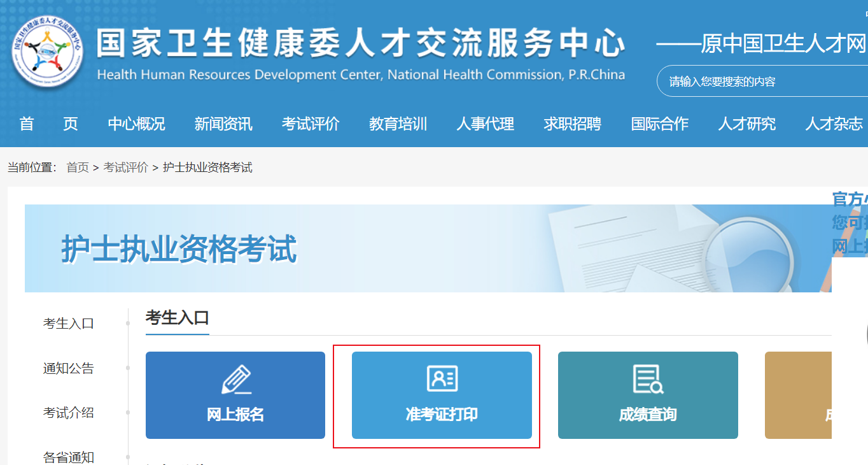Select 人事代理 from the navigation bar
Viewport: 868px width, 465px height.
[x=485, y=124]
